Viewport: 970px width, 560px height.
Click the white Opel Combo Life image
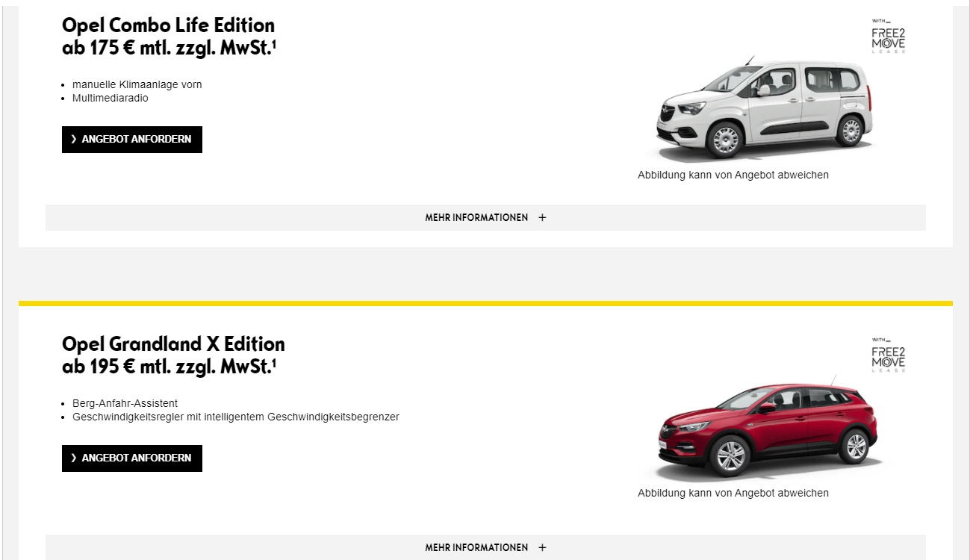(x=764, y=108)
